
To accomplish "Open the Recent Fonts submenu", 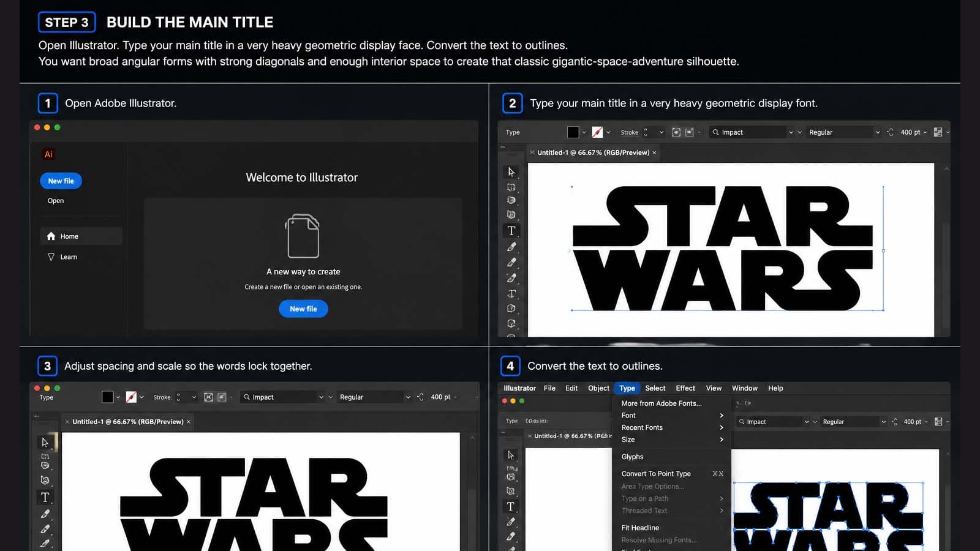I will [672, 428].
